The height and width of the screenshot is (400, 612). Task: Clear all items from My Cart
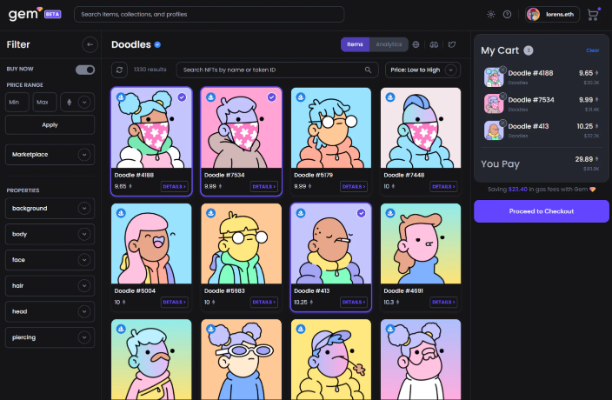(x=592, y=50)
